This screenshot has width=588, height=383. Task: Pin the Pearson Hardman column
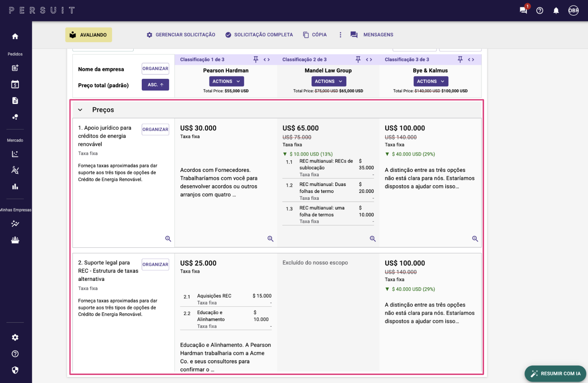point(256,59)
